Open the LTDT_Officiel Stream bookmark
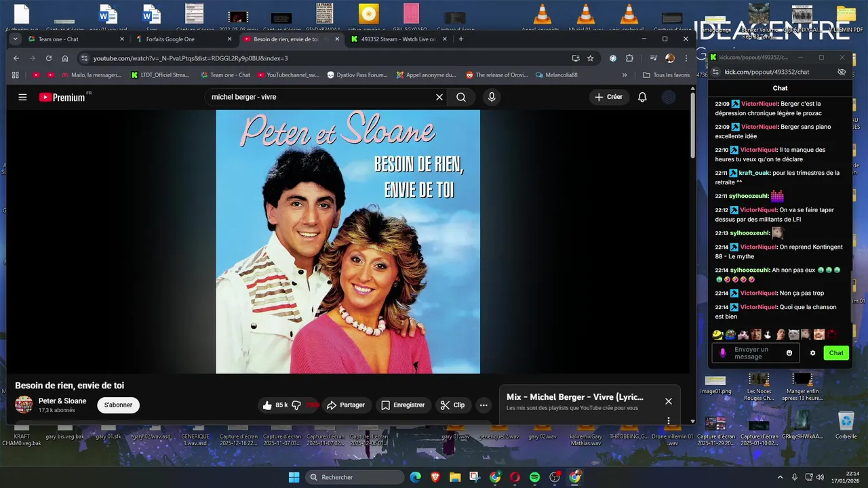This screenshot has height=488, width=868. [160, 75]
